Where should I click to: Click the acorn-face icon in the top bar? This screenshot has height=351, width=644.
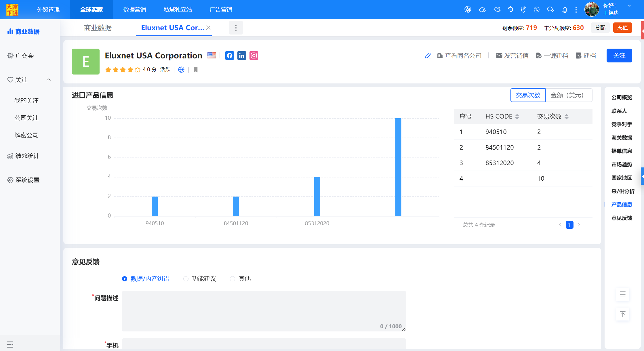pyautogui.click(x=523, y=9)
